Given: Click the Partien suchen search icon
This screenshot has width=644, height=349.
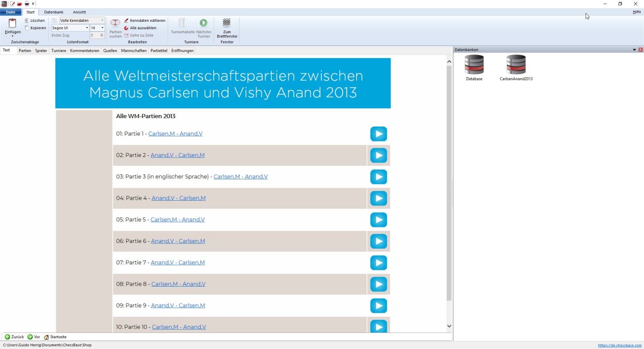Looking at the screenshot, I should click(116, 28).
